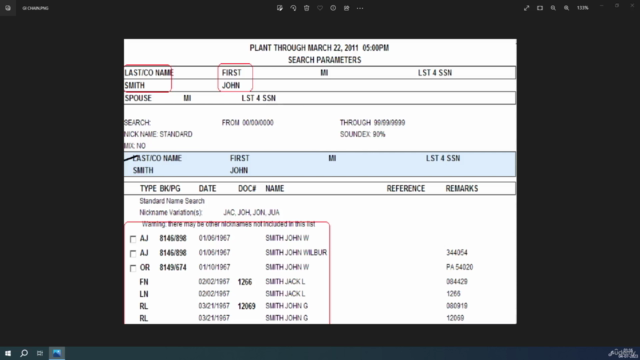Screen dimensions: 640x360
Task: Click the REMARKS column header
Action: [462, 189]
